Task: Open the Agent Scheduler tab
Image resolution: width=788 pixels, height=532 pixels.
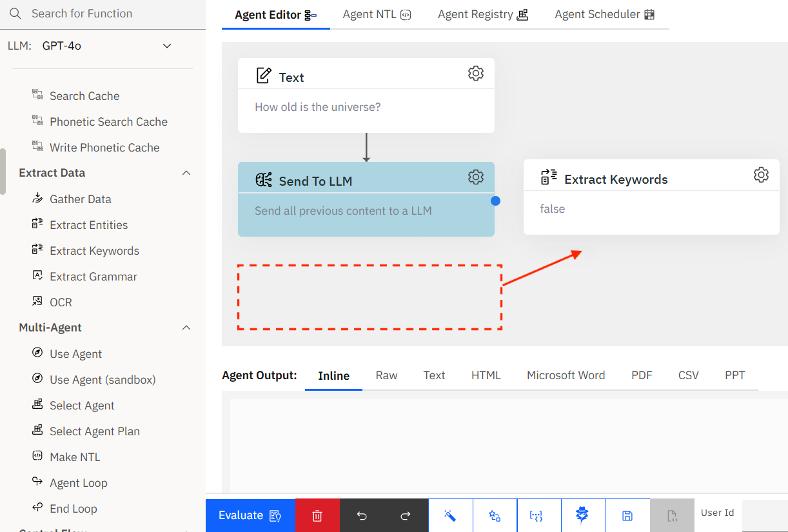Action: point(605,14)
